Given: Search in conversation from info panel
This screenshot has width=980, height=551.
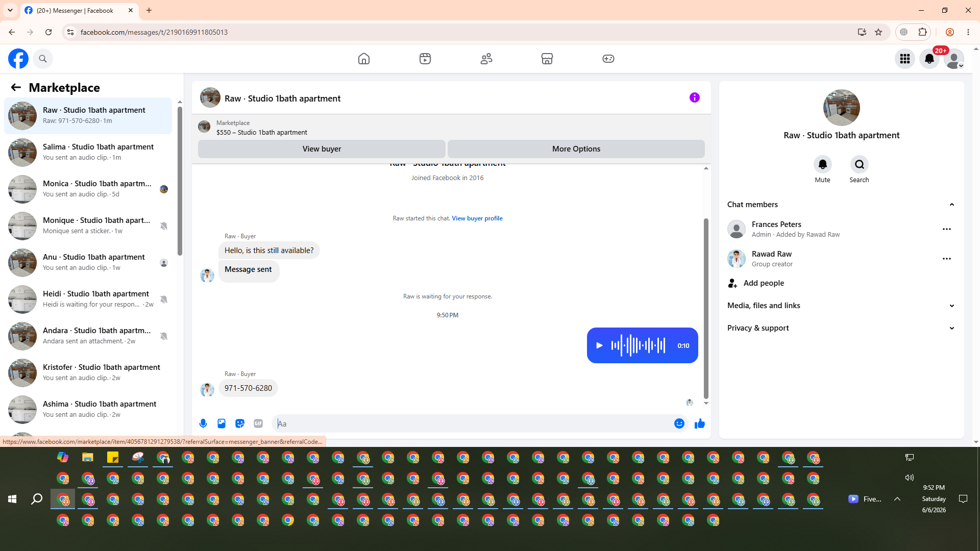Looking at the screenshot, I should pos(859,164).
